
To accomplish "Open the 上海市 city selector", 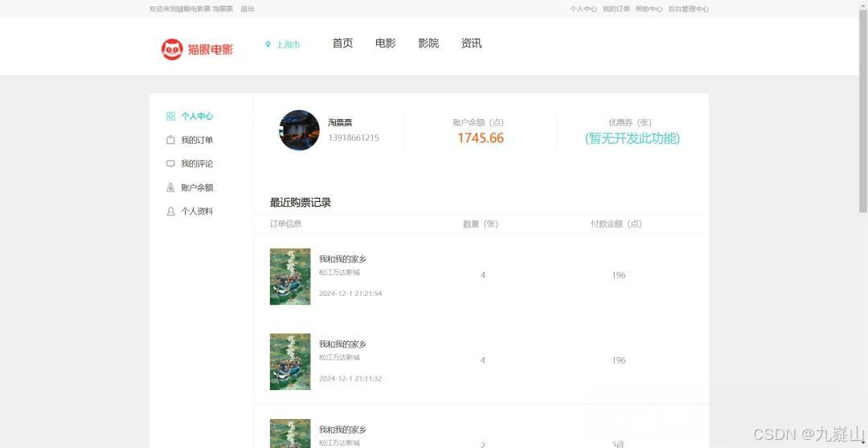I will (x=288, y=44).
